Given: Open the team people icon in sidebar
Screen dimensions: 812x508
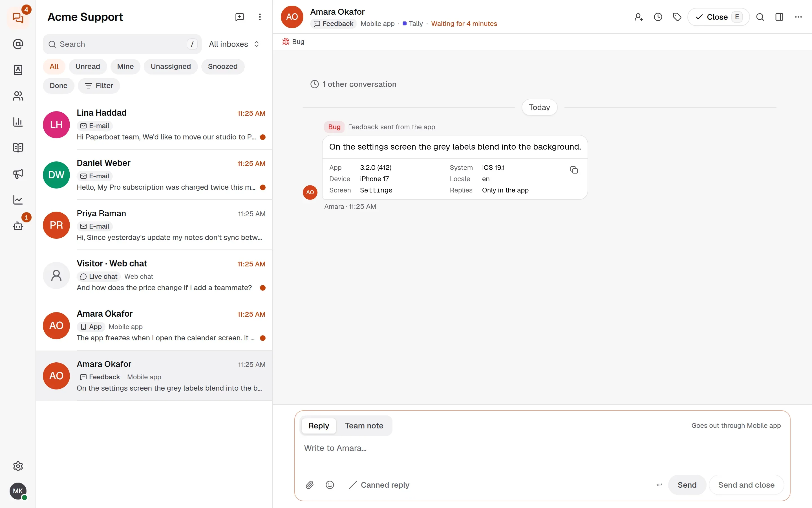Looking at the screenshot, I should [18, 96].
